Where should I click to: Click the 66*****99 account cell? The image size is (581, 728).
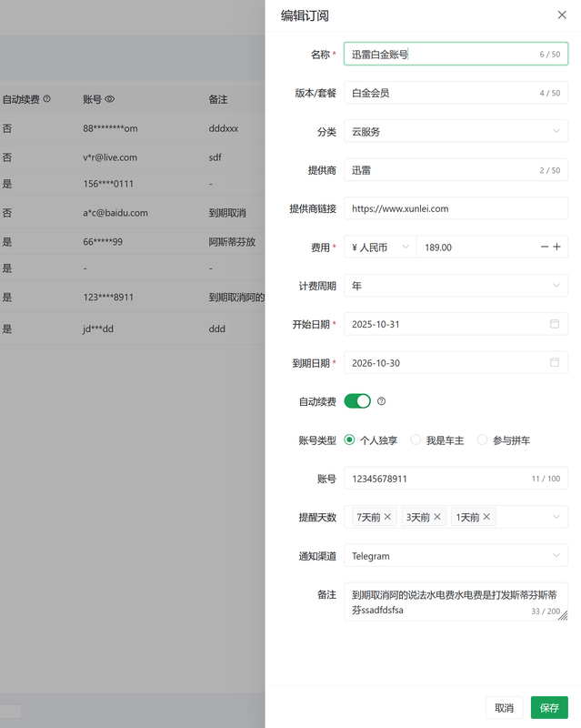pos(103,241)
